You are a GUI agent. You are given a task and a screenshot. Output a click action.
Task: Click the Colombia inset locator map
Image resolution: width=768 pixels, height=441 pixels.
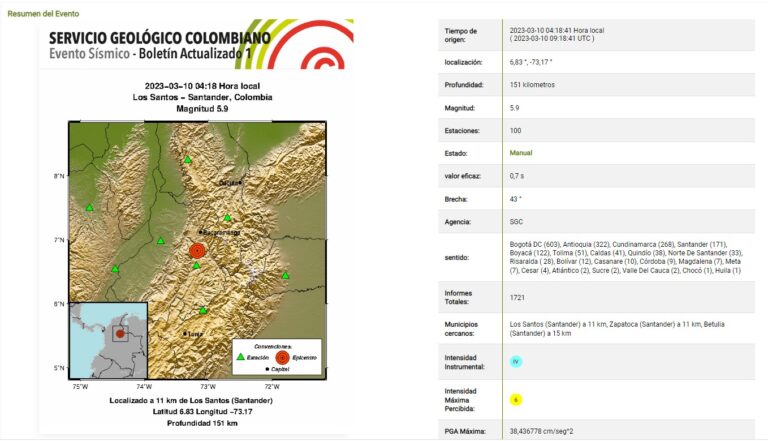(108, 340)
